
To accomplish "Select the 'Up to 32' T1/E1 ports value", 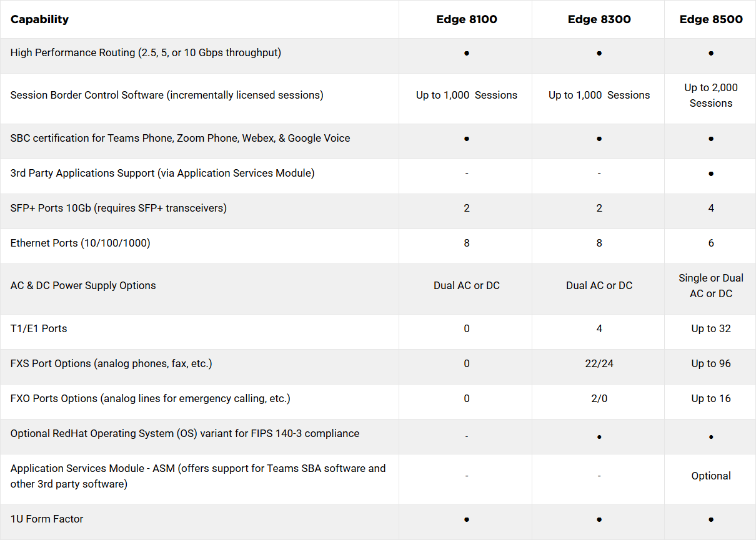I will 711,329.
